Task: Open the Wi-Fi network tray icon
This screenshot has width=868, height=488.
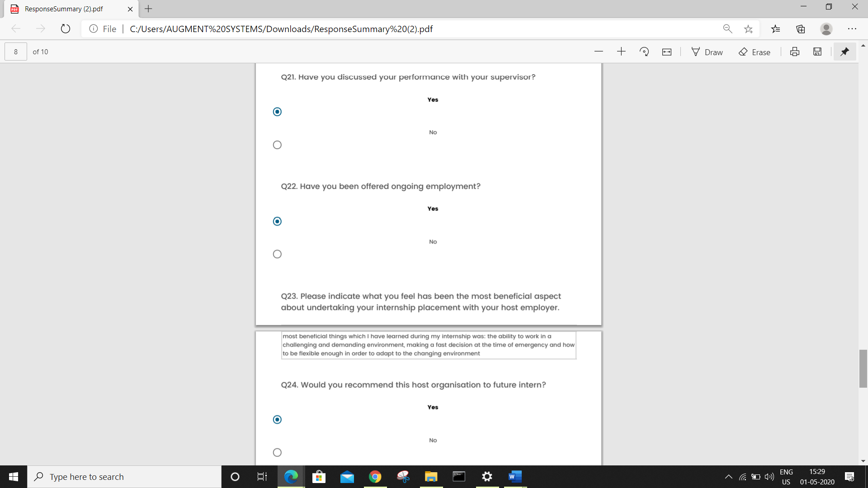Action: pos(742,477)
